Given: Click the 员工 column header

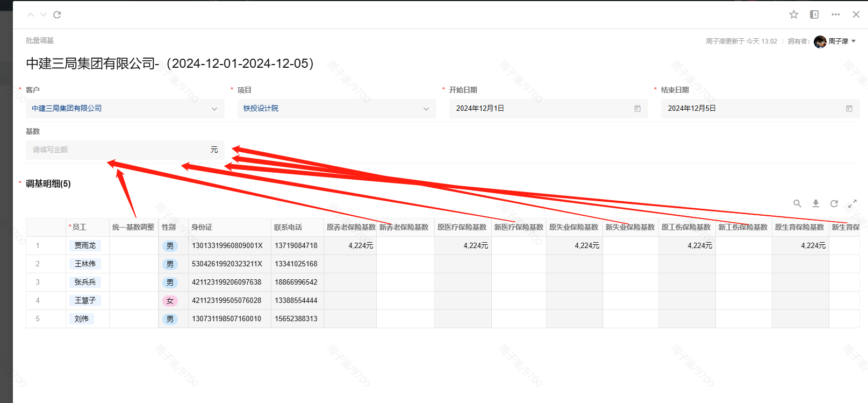Looking at the screenshot, I should 88,228.
